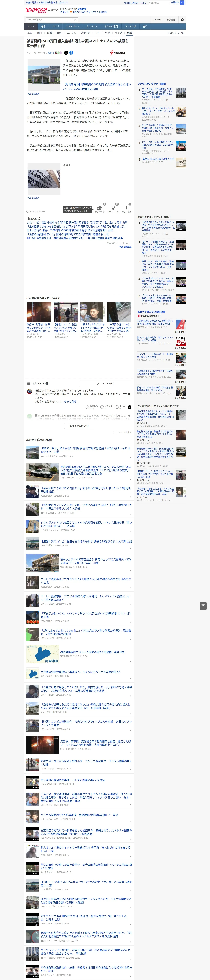Open related link 富士山通行料 来夏へ
Screen dimensions: 210x980
[x=70, y=230]
